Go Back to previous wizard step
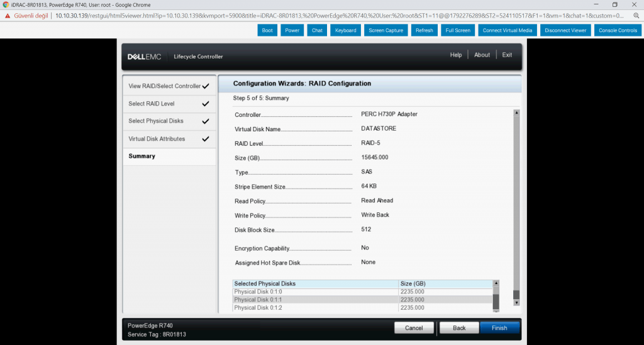The width and height of the screenshot is (644, 345). [459, 328]
